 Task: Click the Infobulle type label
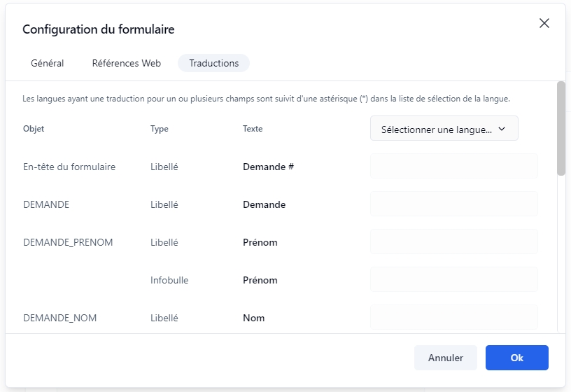[169, 281]
